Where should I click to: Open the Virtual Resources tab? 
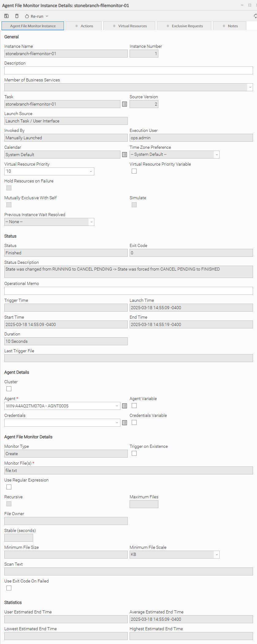(x=130, y=26)
